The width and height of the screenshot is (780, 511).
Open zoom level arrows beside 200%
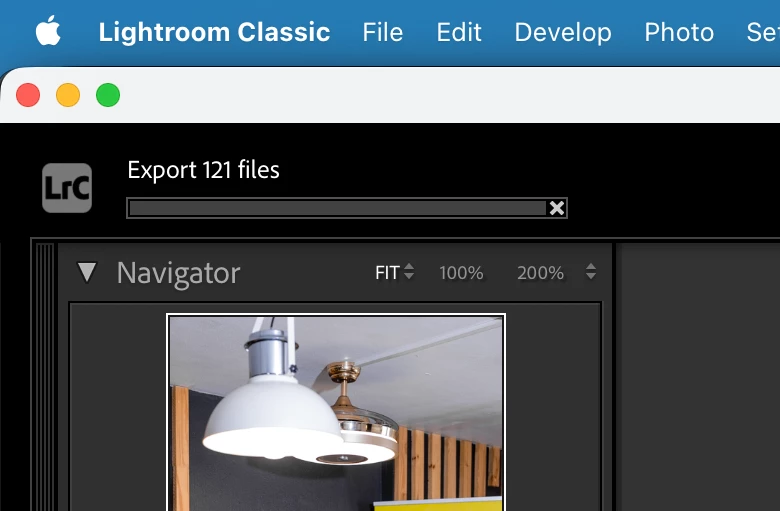pyautogui.click(x=590, y=272)
